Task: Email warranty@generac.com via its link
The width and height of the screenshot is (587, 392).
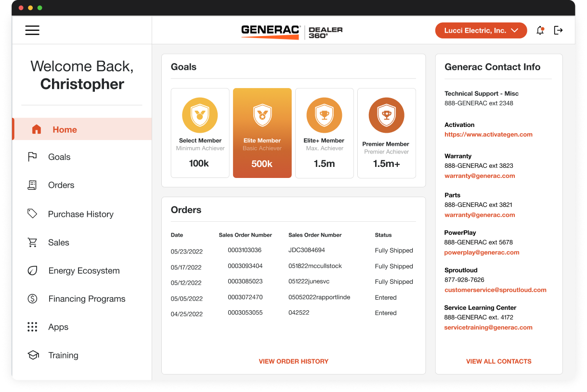Action: (480, 176)
